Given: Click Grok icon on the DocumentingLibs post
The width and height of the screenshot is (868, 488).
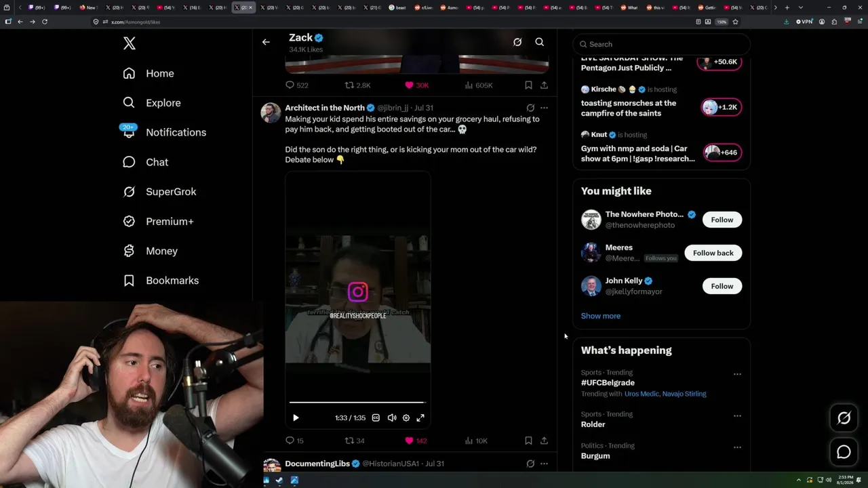Looking at the screenshot, I should [530, 464].
